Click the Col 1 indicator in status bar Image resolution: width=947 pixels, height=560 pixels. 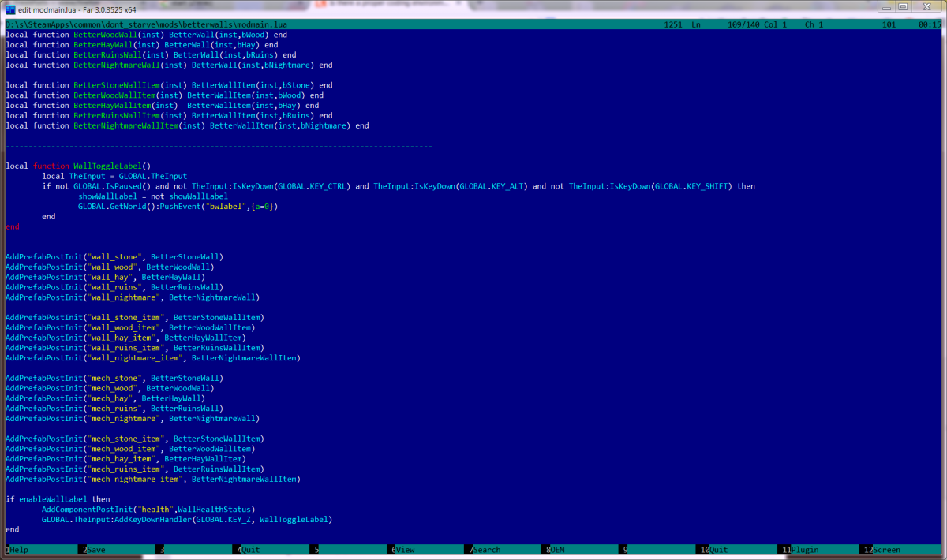(775, 25)
